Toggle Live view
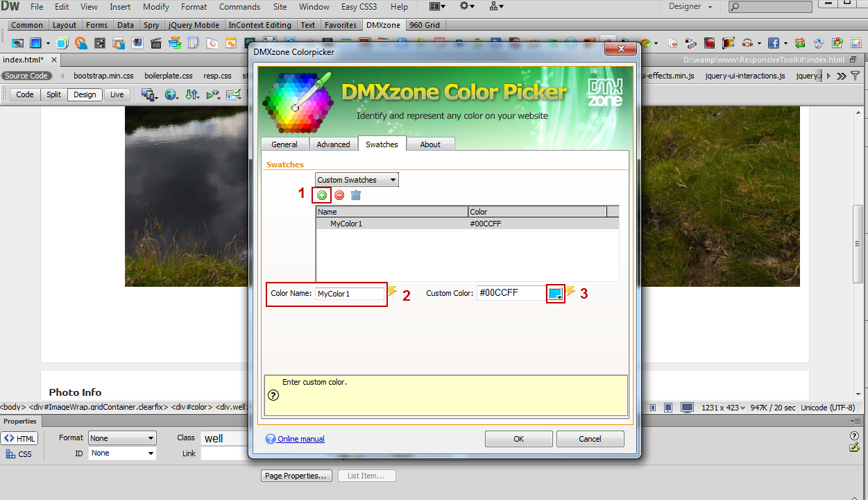Image resolution: width=868 pixels, height=500 pixels. pyautogui.click(x=117, y=94)
